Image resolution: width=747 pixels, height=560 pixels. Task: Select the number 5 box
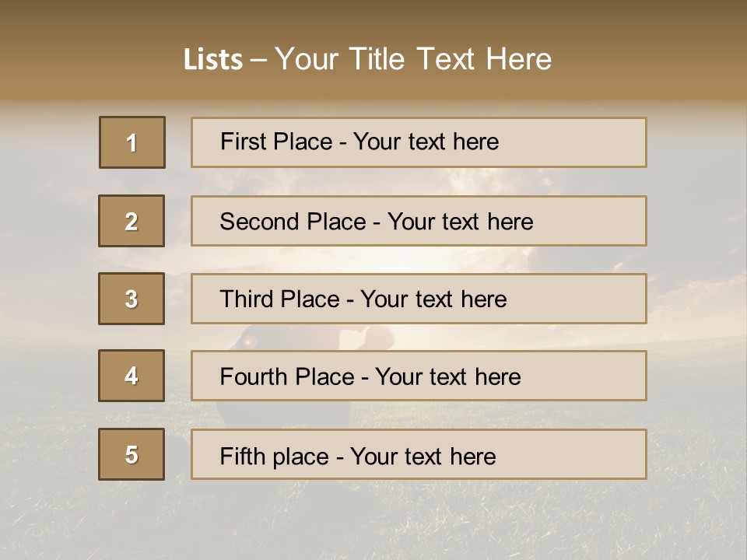click(132, 454)
